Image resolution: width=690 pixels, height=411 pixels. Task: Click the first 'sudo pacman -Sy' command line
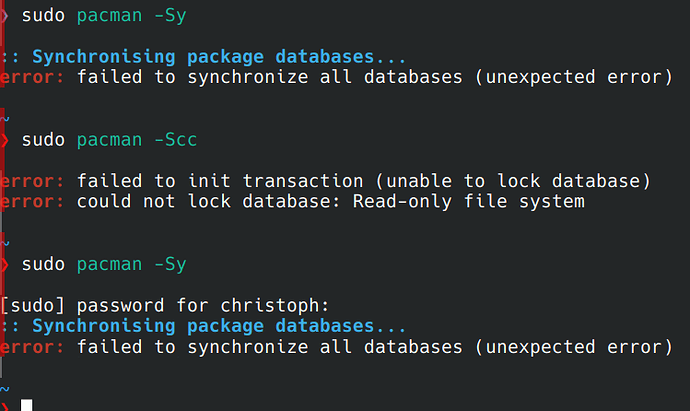[x=104, y=16]
